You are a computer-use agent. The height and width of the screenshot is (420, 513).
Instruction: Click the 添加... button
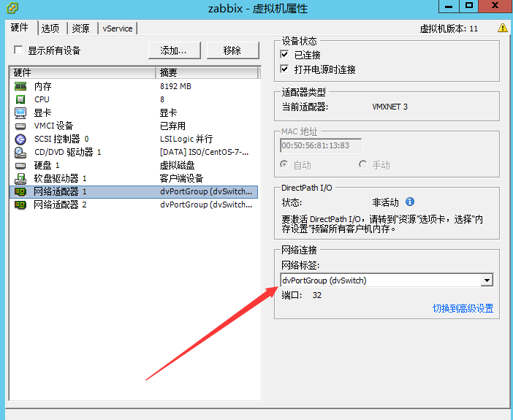pyautogui.click(x=174, y=50)
